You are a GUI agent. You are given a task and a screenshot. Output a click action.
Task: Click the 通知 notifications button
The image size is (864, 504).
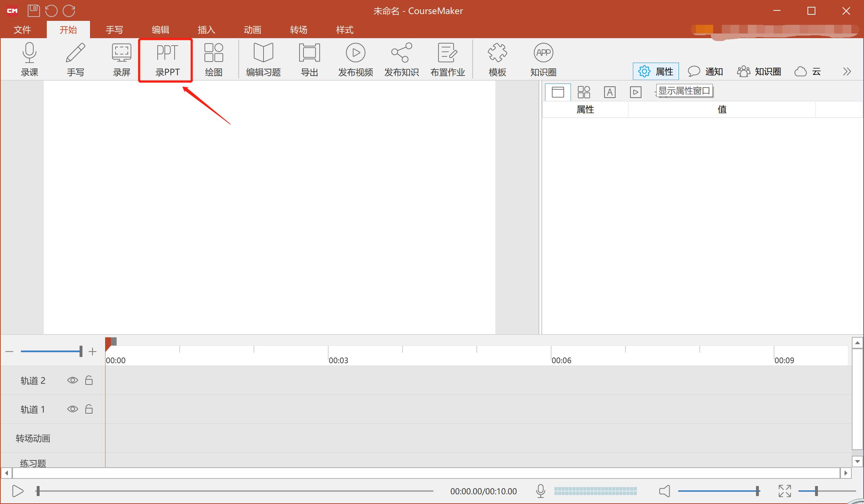click(705, 71)
